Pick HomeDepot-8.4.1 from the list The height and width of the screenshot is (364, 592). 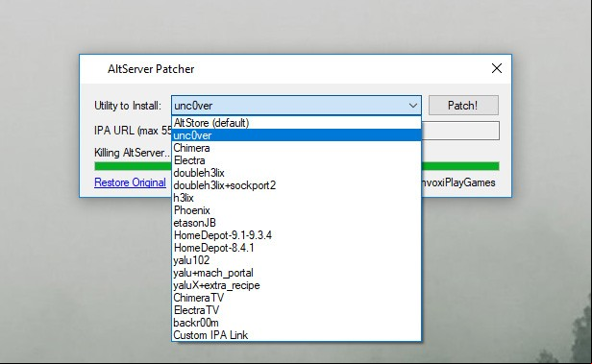click(296, 248)
